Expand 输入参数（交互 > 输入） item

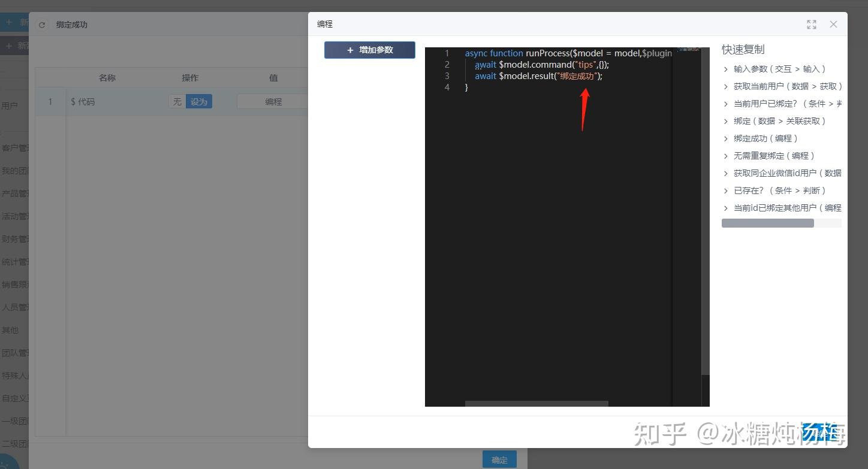click(x=726, y=69)
